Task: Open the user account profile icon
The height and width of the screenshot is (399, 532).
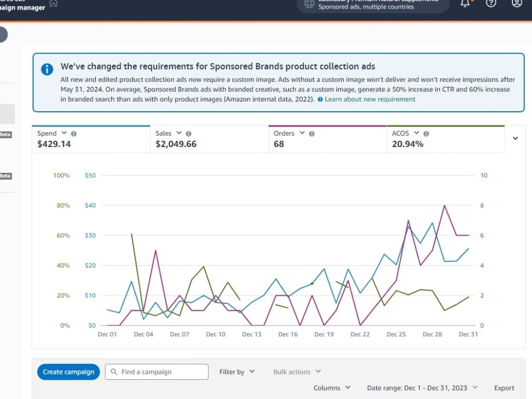Action: click(x=517, y=3)
